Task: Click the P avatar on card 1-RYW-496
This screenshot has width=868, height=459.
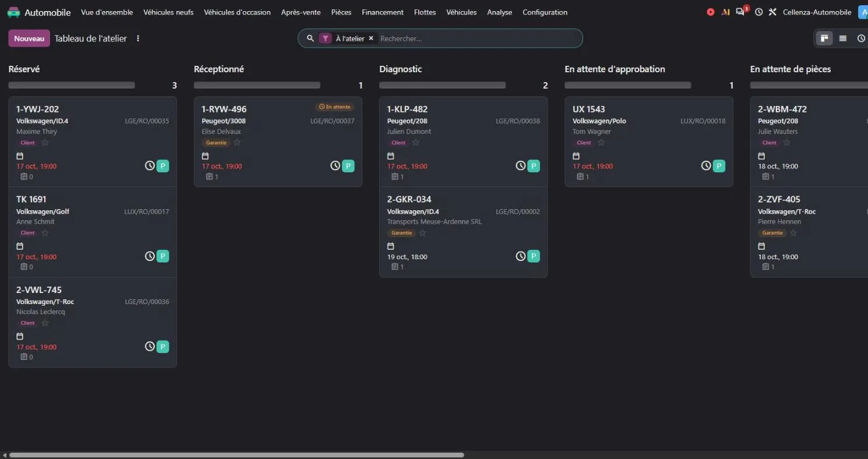Action: [x=348, y=166]
